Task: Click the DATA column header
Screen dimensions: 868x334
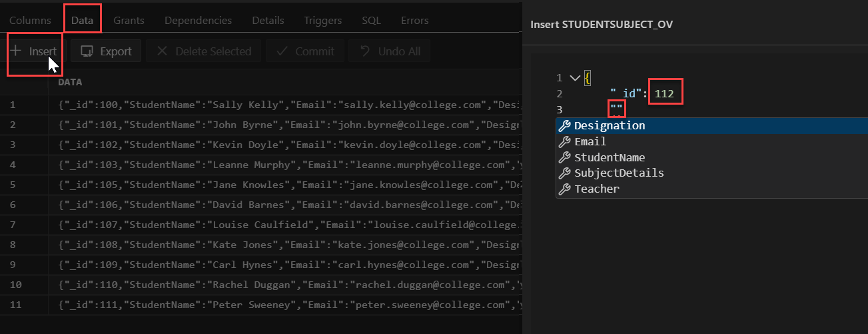Action: pos(70,83)
